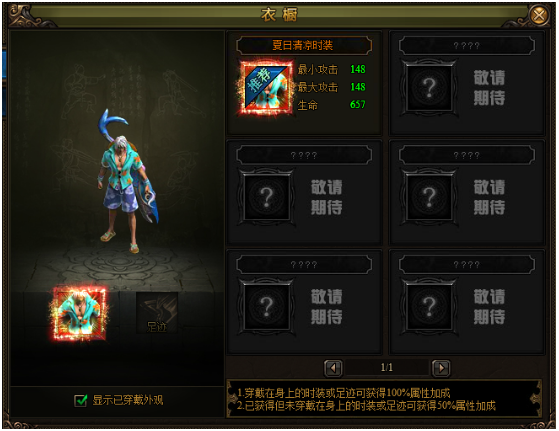559x431 pixels.
Task: Click the 1/1 page indicator
Action: pyautogui.click(x=387, y=367)
